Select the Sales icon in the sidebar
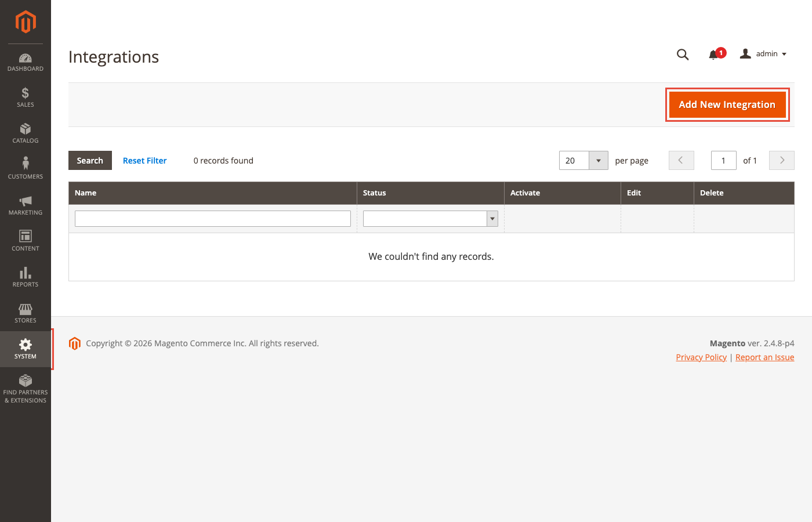 [x=25, y=97]
